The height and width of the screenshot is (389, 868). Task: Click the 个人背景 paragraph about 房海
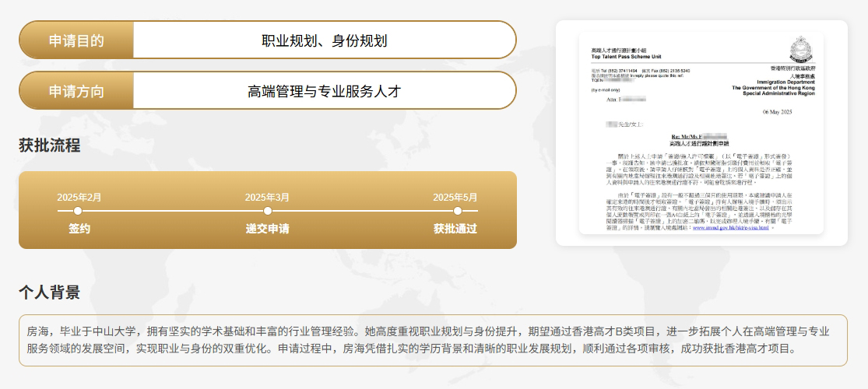[433, 340]
